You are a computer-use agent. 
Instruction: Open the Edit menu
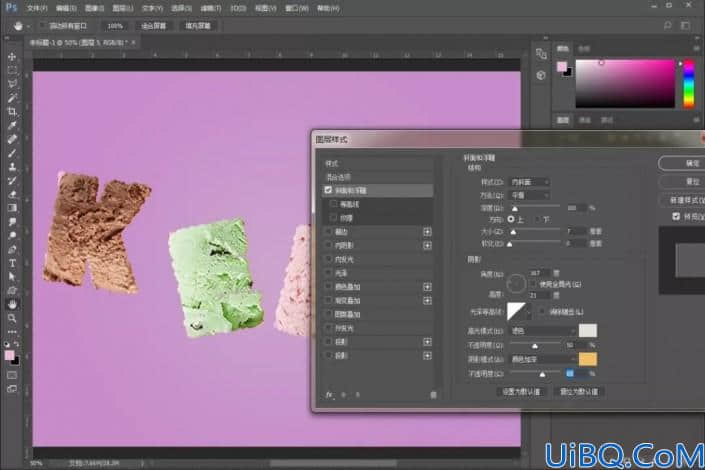(66, 8)
